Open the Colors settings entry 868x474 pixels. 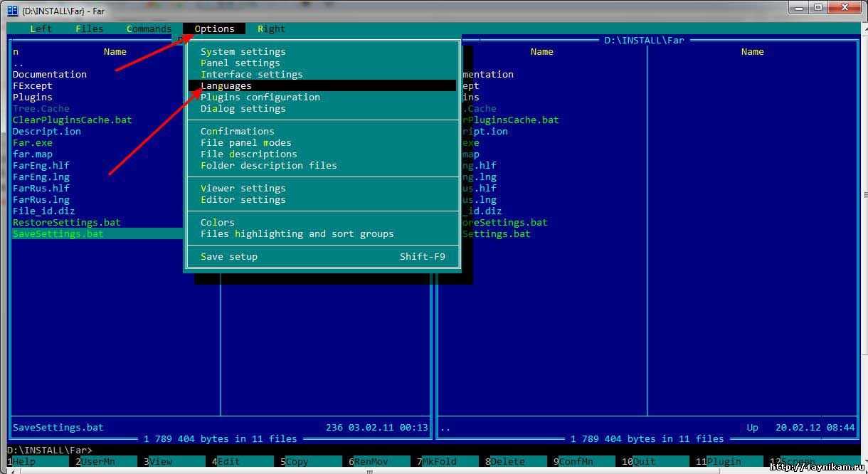click(x=217, y=223)
